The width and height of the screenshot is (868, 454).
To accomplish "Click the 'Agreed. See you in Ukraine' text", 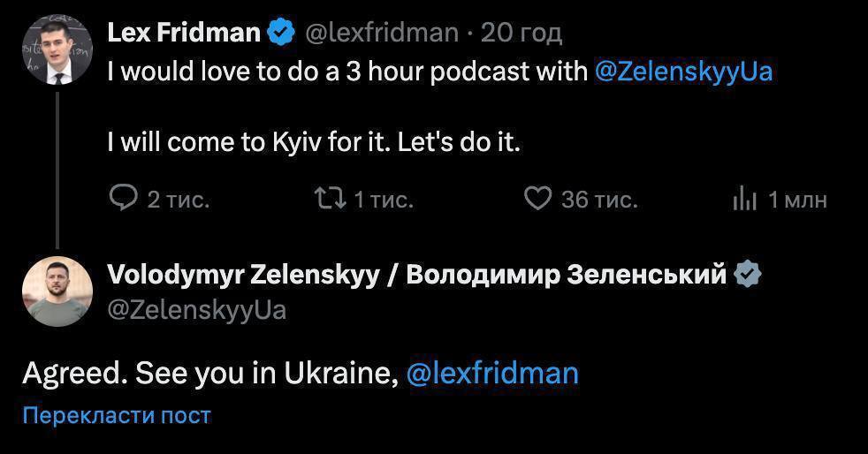I will pyautogui.click(x=208, y=373).
